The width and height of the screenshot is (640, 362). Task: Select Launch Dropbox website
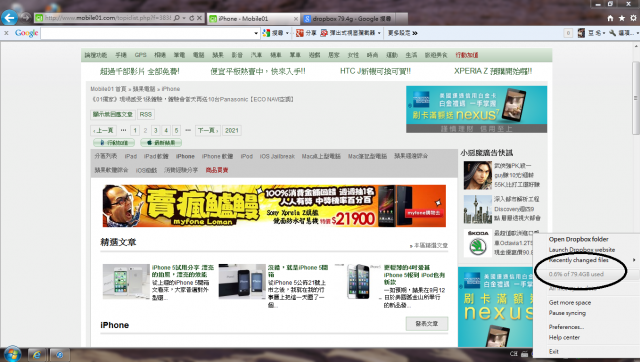click(x=582, y=249)
